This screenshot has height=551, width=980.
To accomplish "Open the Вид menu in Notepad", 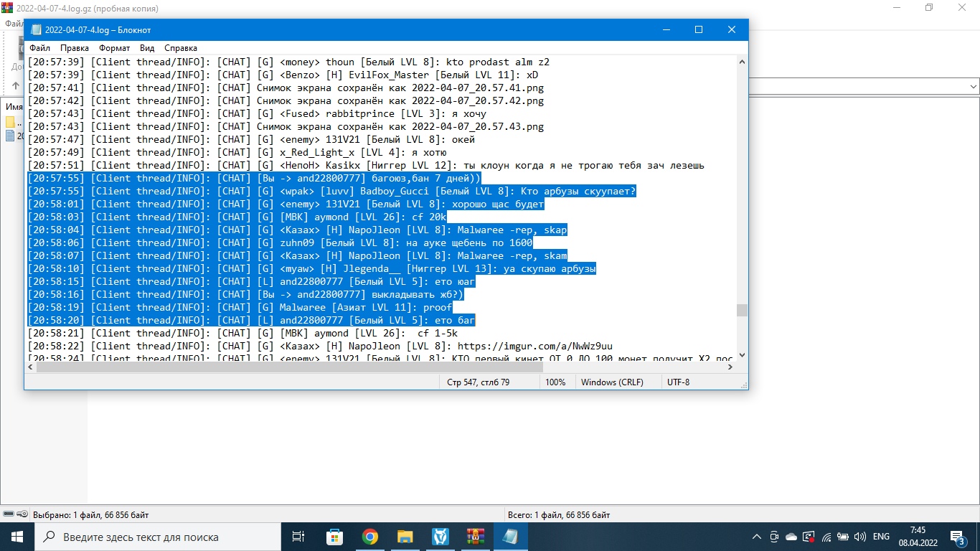I will (x=147, y=48).
